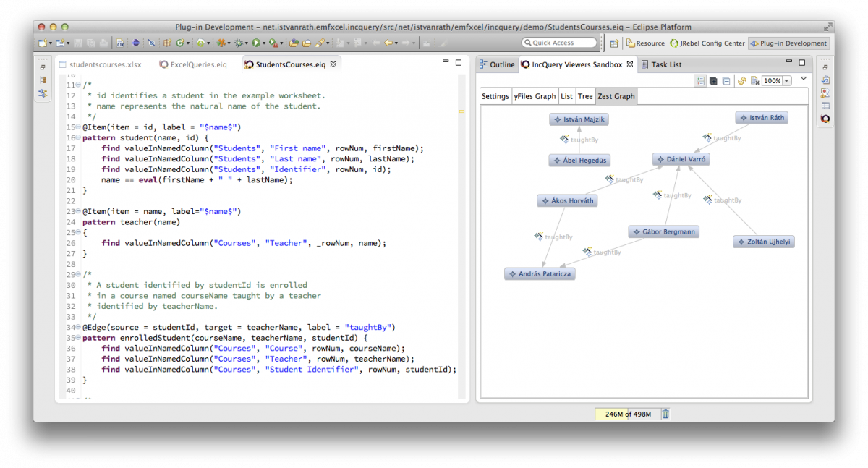Select the Ábel Hegedüs graph node
The height and width of the screenshot is (468, 868).
tap(579, 161)
